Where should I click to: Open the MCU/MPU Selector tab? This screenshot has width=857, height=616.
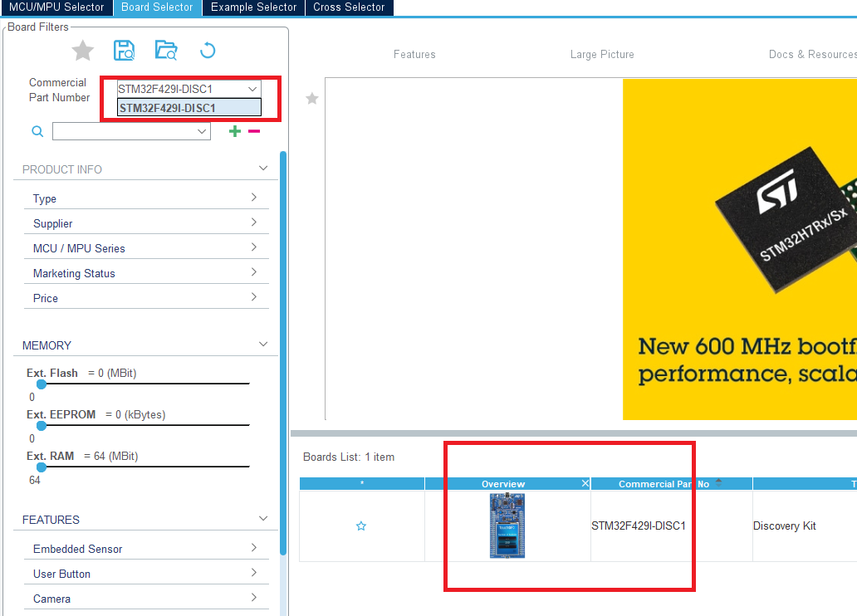click(56, 7)
